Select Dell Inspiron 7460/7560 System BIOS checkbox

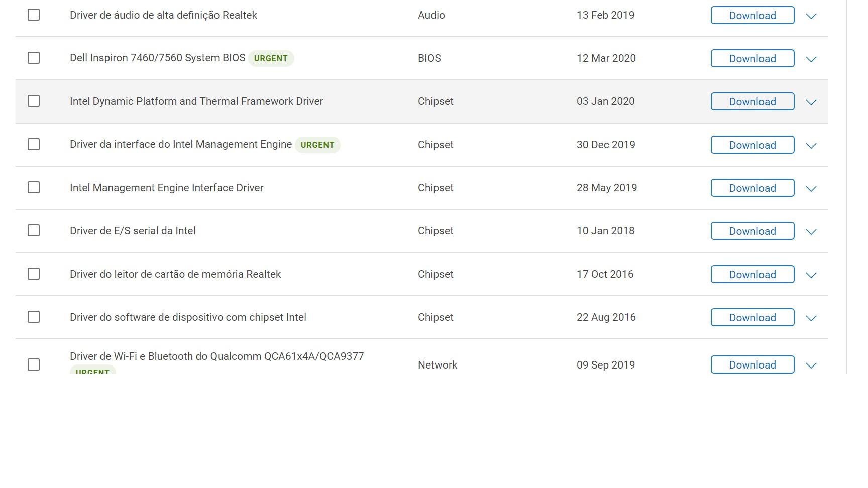pos(34,58)
